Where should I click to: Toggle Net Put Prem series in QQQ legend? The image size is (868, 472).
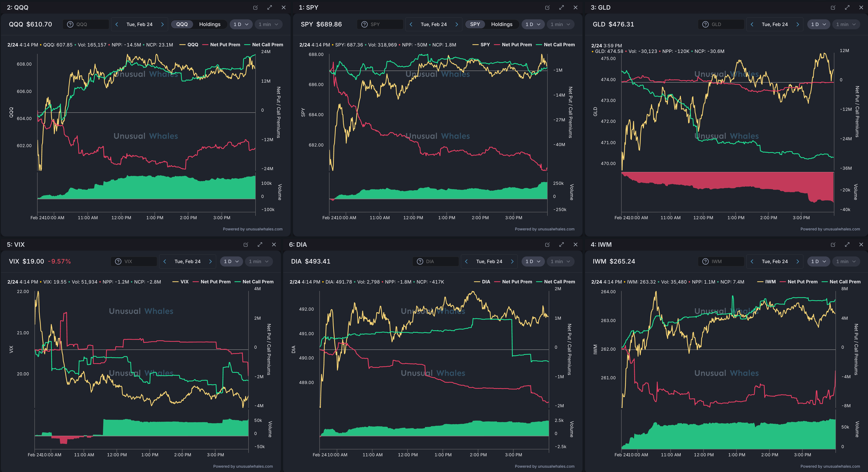225,45
